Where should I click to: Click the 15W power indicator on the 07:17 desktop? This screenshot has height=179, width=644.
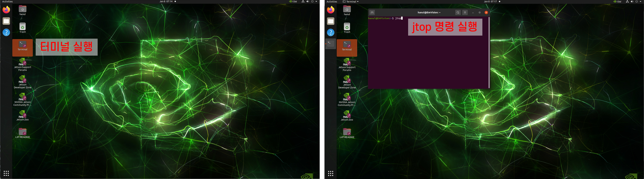(617, 2)
